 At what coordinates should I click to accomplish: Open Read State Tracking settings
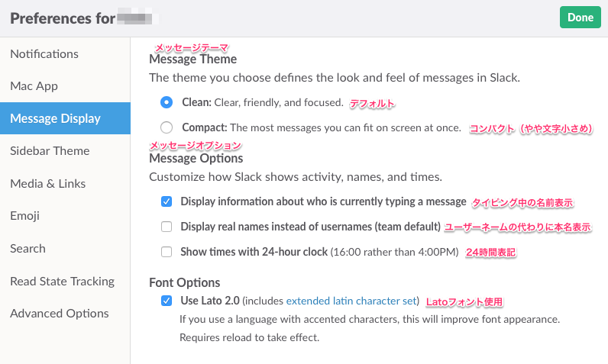point(62,281)
